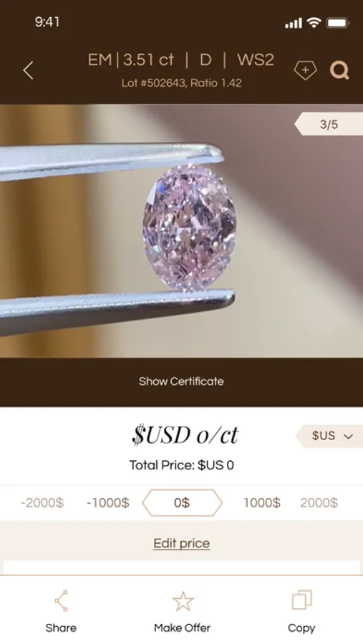Click the Lot #502643 subtitle
The image size is (363, 644).
(181, 84)
